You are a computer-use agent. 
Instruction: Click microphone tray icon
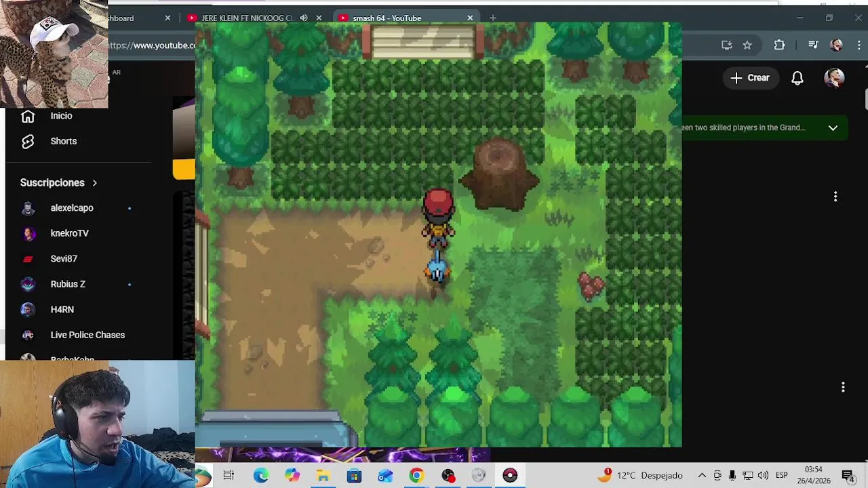(732, 476)
